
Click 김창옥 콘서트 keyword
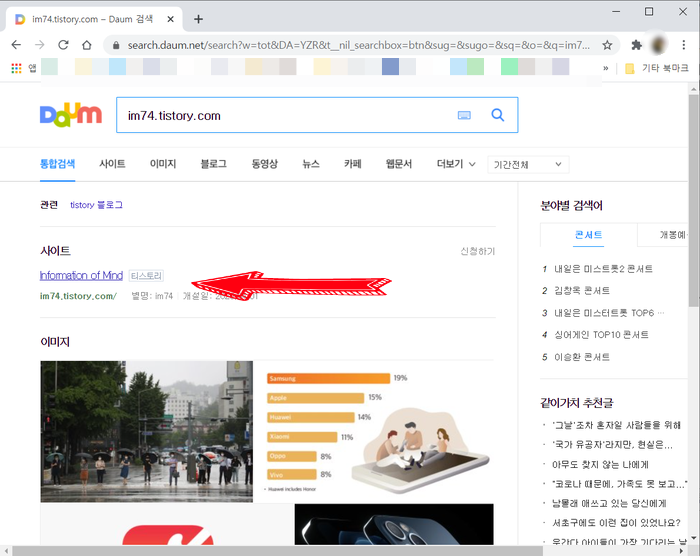point(582,291)
